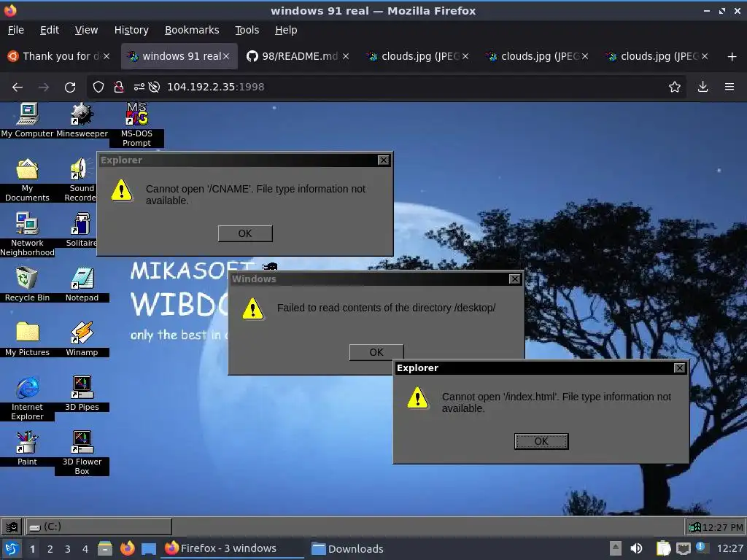Open the 'Firefox - 3 windows' taskbar entry
This screenshot has width=747, height=560.
[233, 548]
